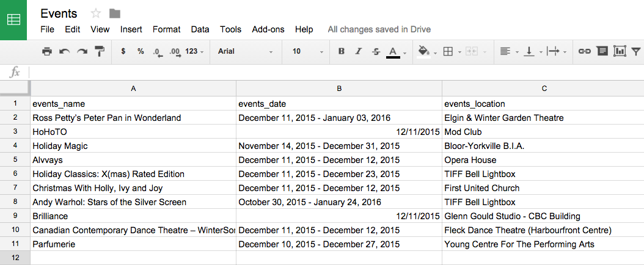Click the Events document title
This screenshot has width=644, height=265.
[x=59, y=13]
